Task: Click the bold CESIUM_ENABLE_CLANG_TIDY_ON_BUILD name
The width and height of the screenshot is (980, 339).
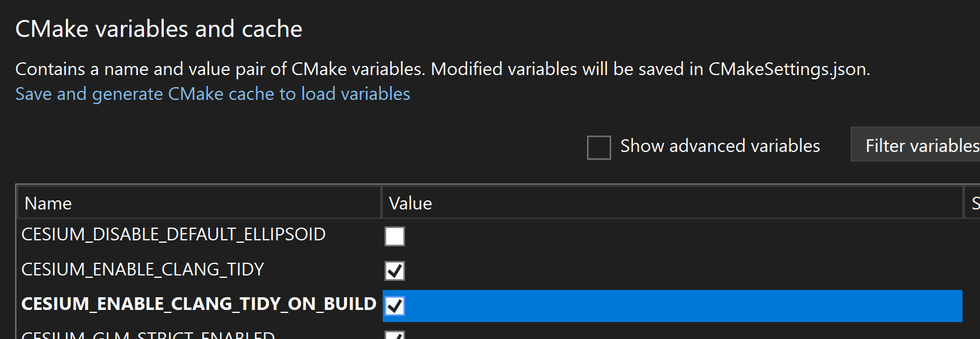Action: pos(199,304)
